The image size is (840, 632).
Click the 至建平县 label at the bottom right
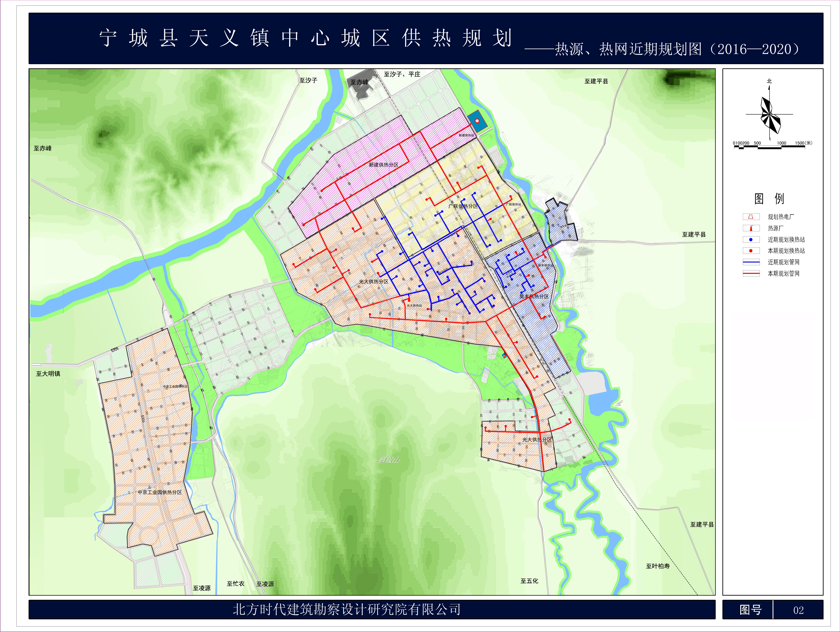coord(702,525)
